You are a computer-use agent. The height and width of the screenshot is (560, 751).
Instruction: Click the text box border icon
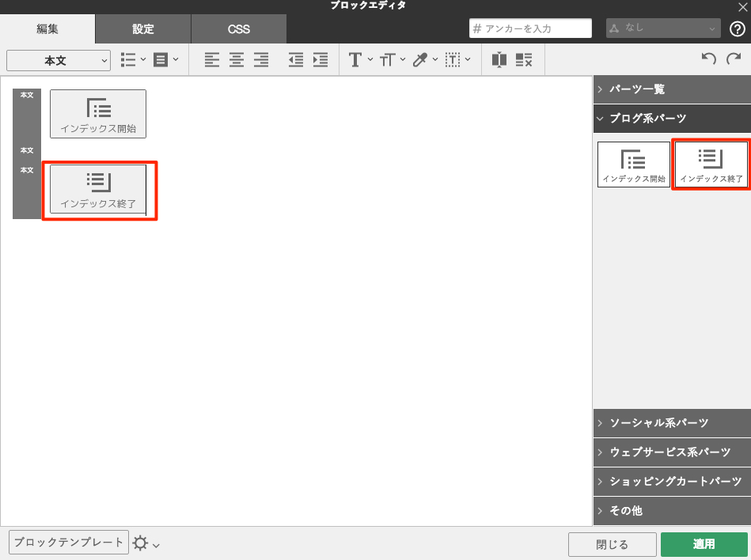tap(452, 60)
